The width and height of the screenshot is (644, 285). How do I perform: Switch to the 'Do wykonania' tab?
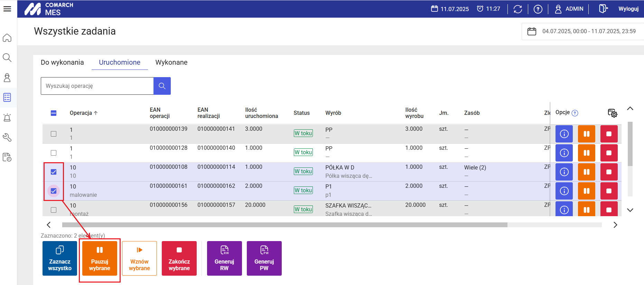point(62,62)
